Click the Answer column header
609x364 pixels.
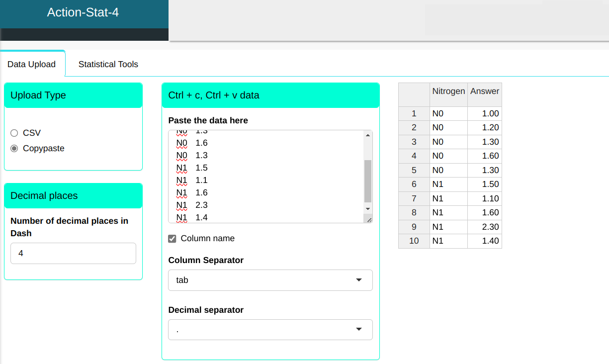click(x=485, y=91)
